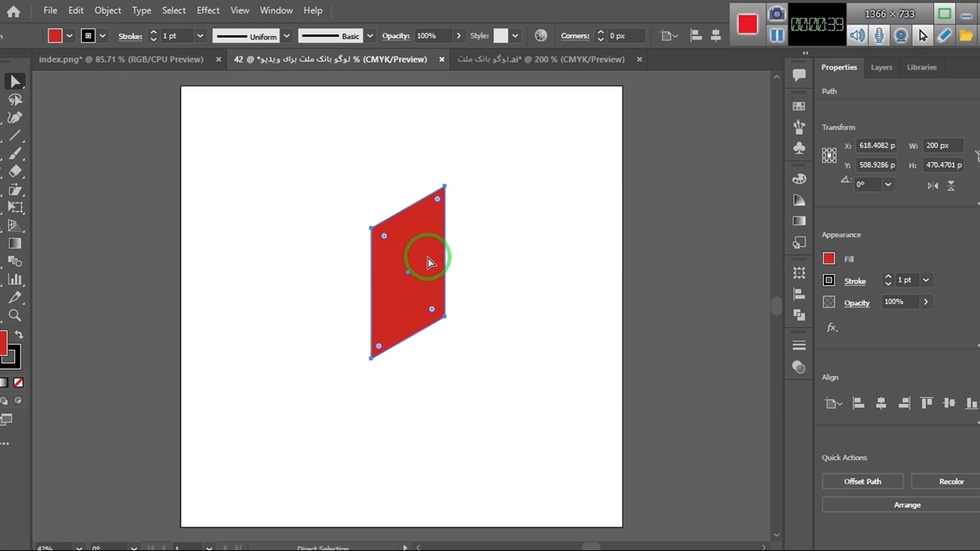Activate the Gradient tool in the left toolbar
This screenshot has width=980, height=551.
click(15, 243)
